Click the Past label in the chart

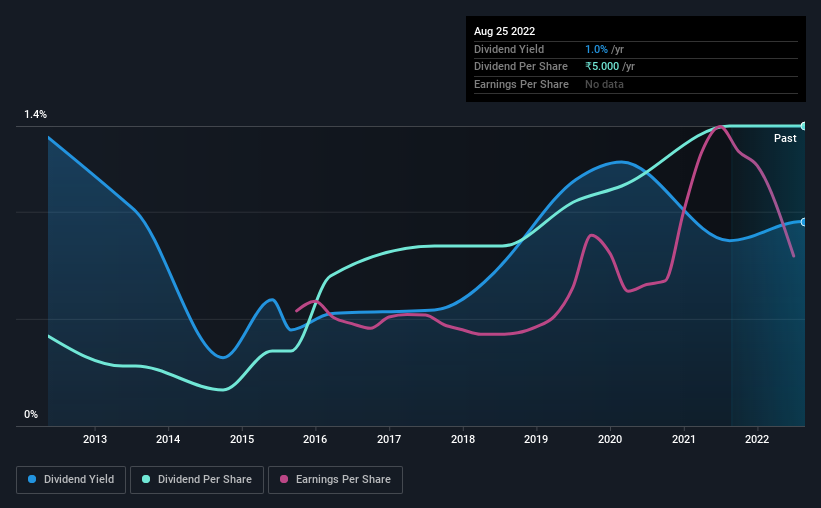click(x=785, y=138)
